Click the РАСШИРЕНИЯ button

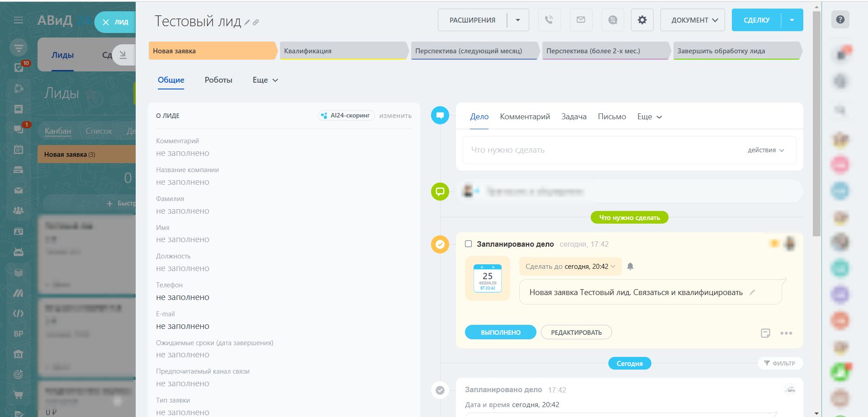coord(472,20)
